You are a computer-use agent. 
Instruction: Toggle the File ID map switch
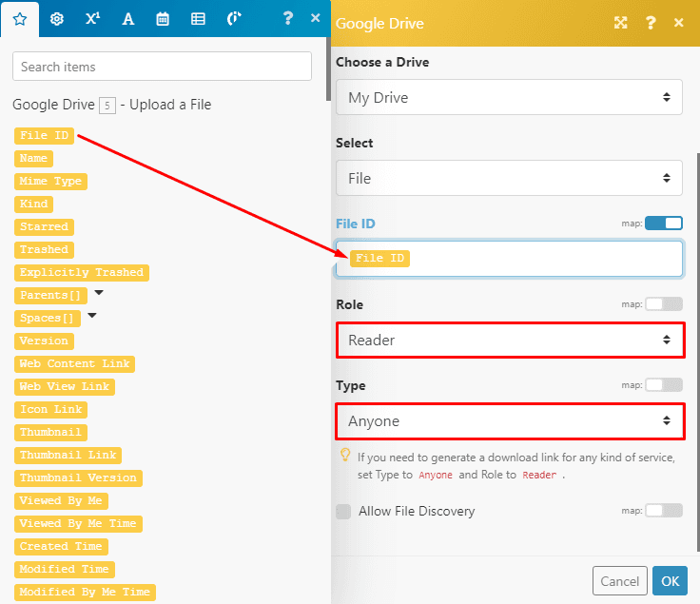tap(663, 224)
